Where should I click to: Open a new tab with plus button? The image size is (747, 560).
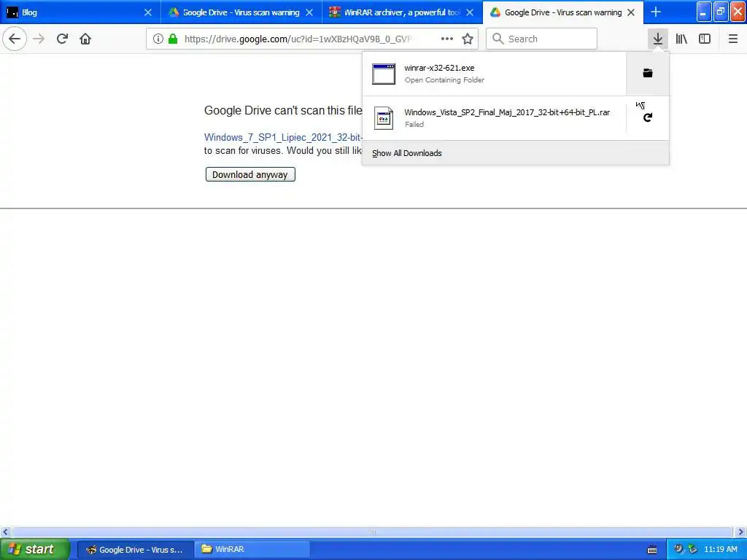[656, 12]
